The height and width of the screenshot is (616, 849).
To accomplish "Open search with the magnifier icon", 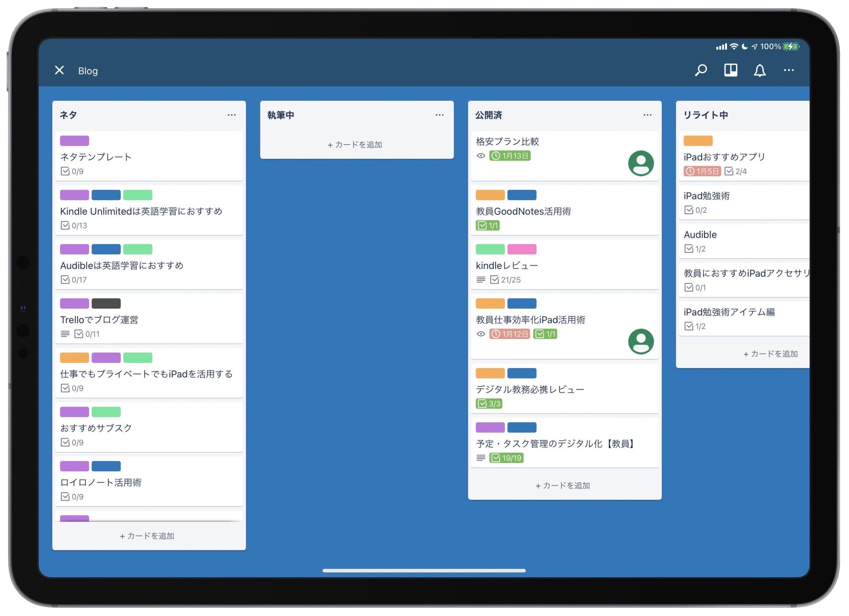I will pos(701,70).
